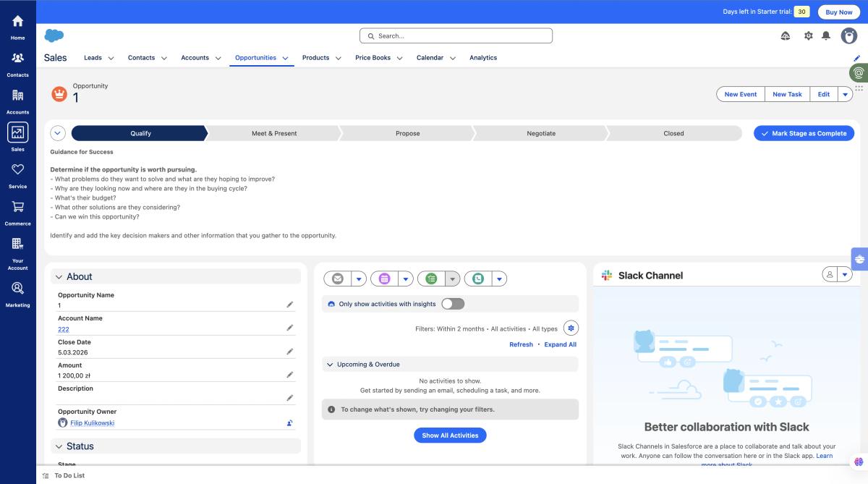
Task: Click the new event calendar icon
Action: pos(384,279)
